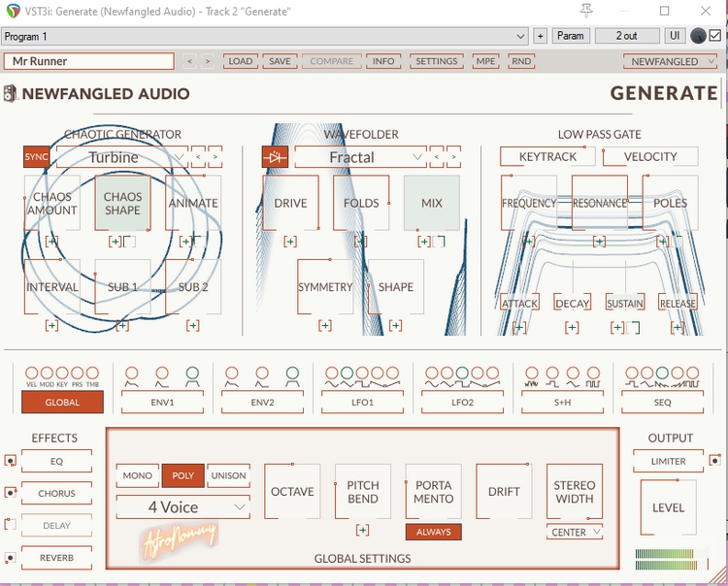Toggle the Limiter enable box
The width and height of the screenshot is (728, 586).
click(x=715, y=461)
